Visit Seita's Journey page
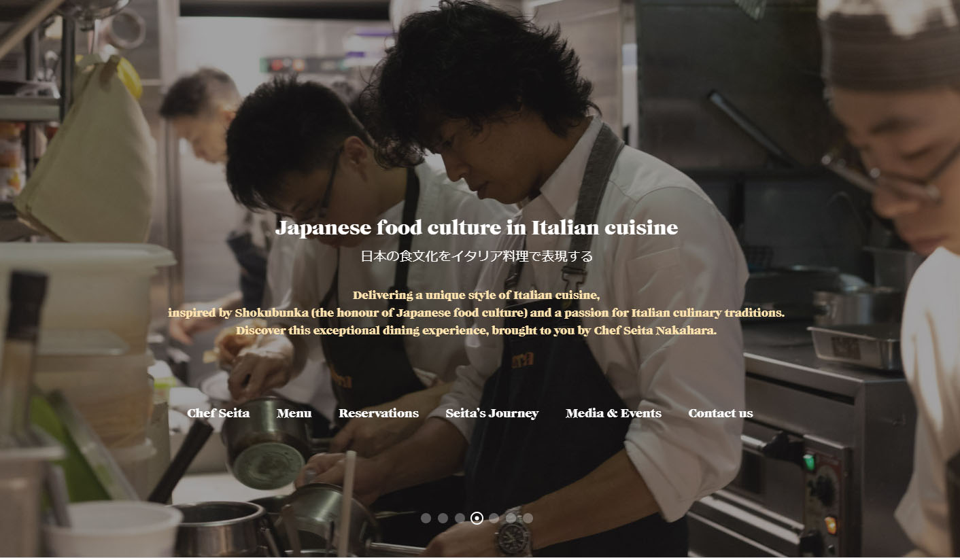960x560 pixels. coord(492,413)
